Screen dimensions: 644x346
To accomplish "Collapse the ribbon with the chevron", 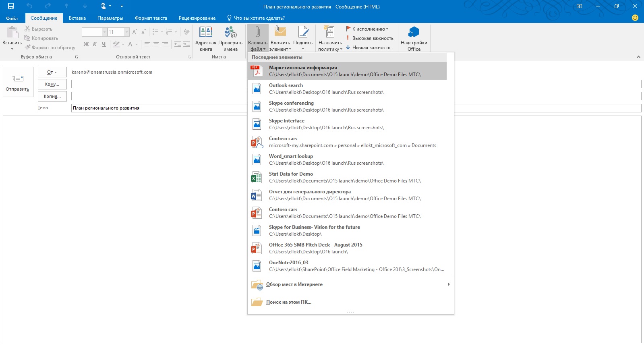I will point(638,57).
